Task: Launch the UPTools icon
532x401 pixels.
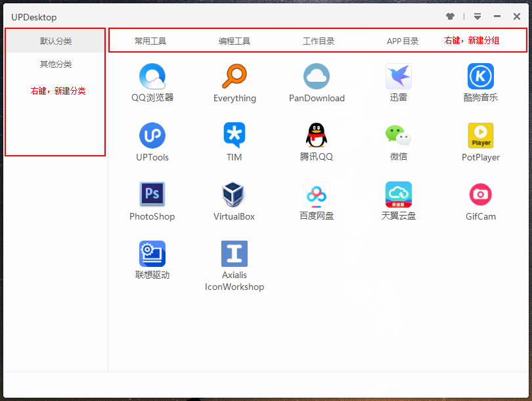Action: coord(152,136)
